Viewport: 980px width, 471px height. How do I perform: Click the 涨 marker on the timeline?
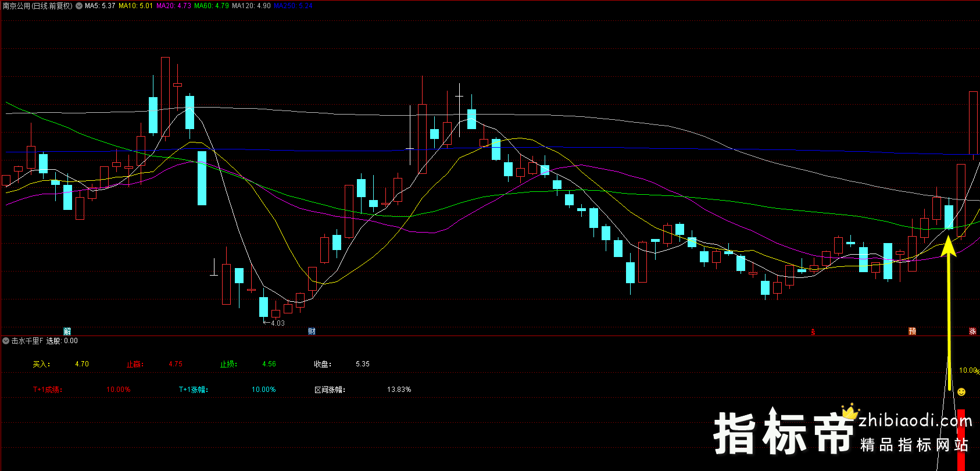972,331
